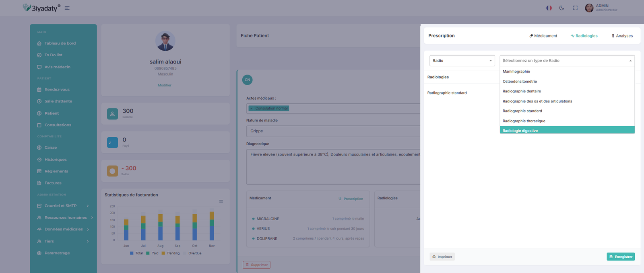This screenshot has width=644, height=273.
Task: Enter fullscreen mode via header icon
Action: [575, 8]
